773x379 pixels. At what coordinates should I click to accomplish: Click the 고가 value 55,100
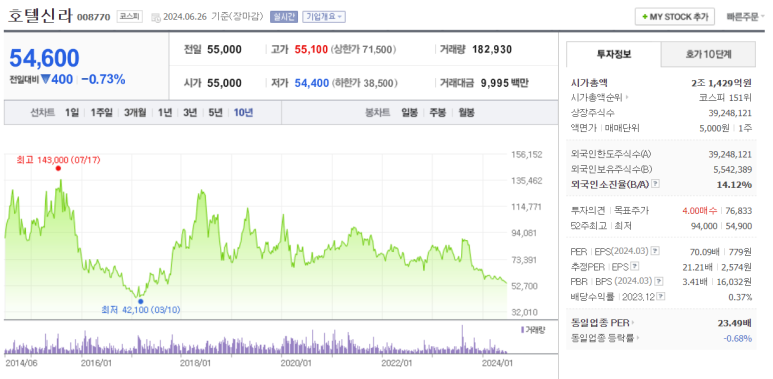tap(311, 50)
